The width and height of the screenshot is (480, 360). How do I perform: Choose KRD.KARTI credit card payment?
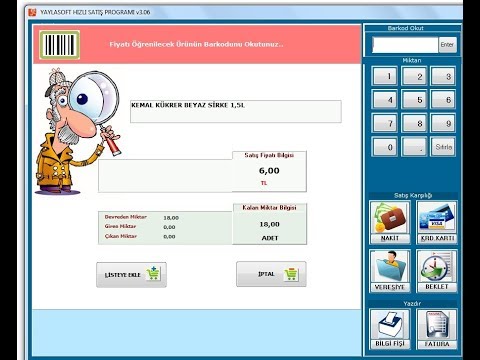point(437,222)
